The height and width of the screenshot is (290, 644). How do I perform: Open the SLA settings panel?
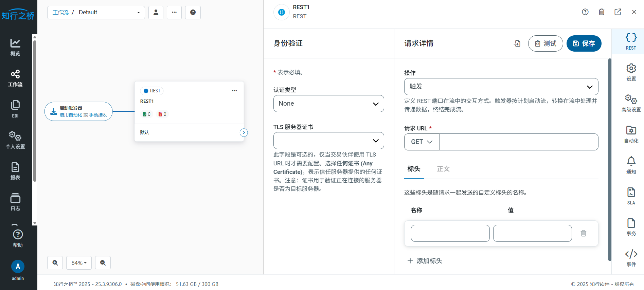(631, 196)
